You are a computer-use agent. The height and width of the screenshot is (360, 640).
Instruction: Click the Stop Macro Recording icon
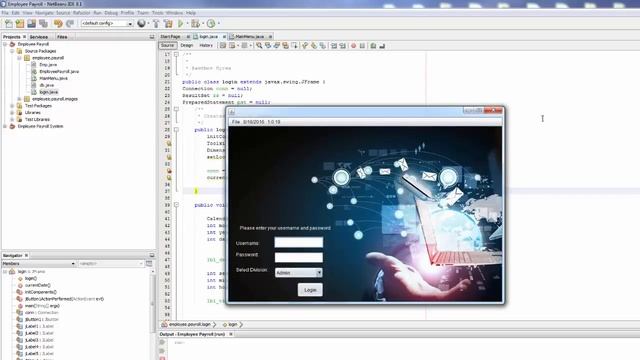[362, 46]
